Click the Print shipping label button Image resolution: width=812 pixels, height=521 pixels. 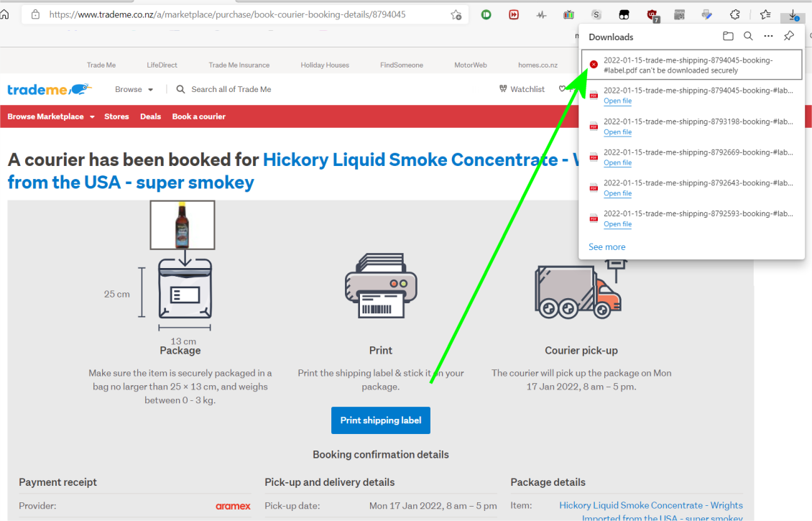[x=380, y=420]
